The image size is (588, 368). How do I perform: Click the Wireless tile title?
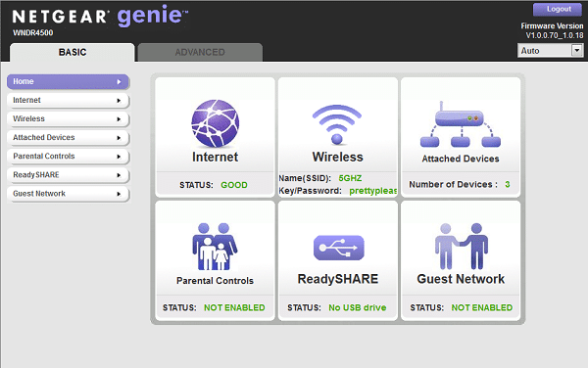click(x=337, y=157)
